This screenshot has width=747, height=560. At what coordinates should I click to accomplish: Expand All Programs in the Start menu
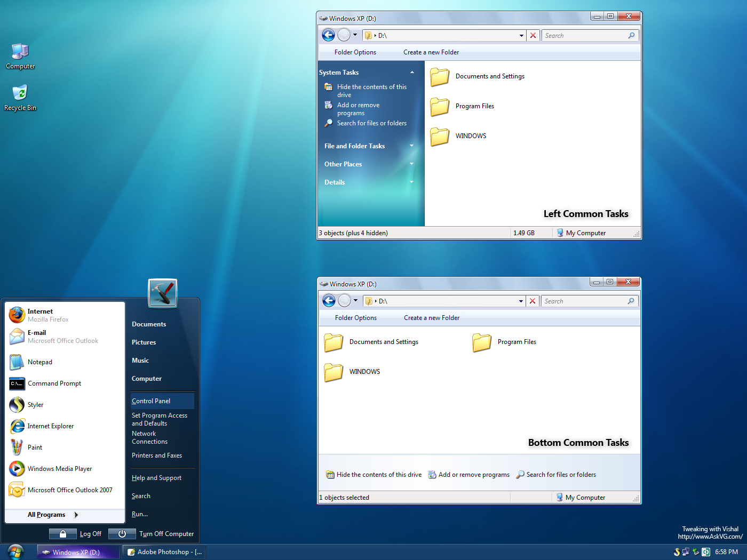(46, 515)
